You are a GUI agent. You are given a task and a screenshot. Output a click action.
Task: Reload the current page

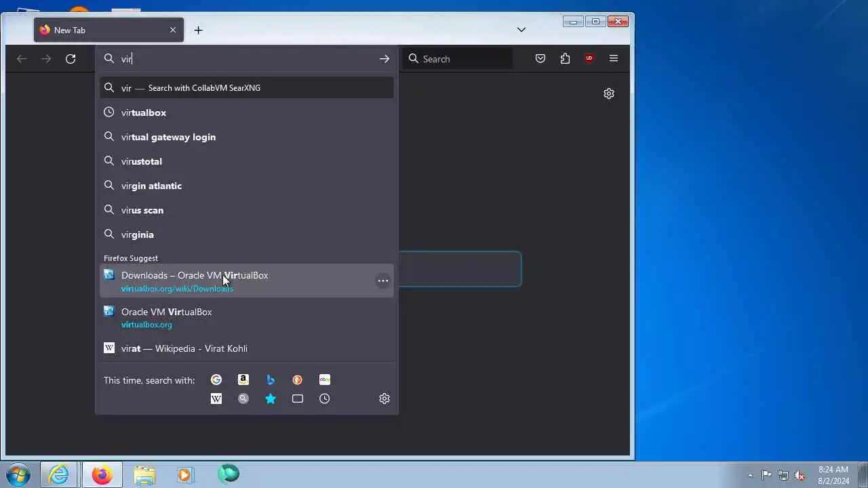pos(71,59)
